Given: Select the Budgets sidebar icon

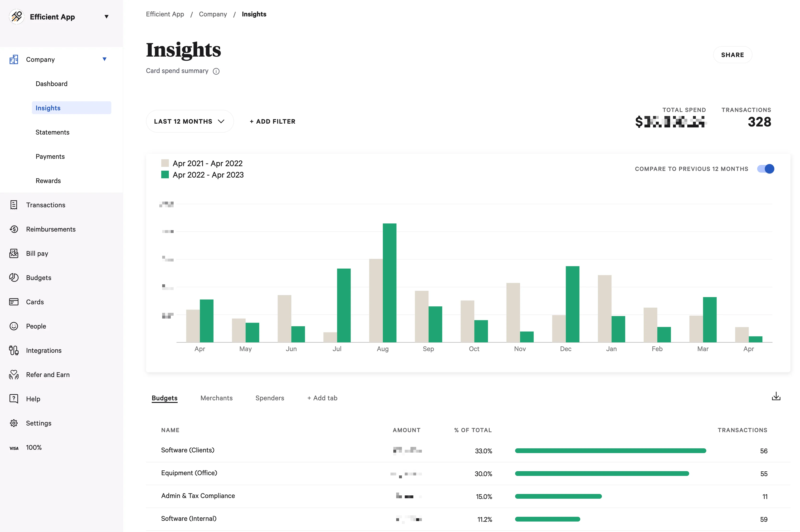Looking at the screenshot, I should 14,277.
